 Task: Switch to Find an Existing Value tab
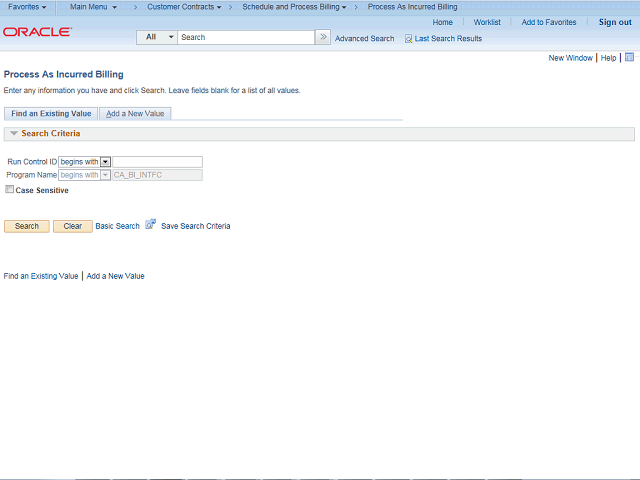pyautogui.click(x=51, y=113)
